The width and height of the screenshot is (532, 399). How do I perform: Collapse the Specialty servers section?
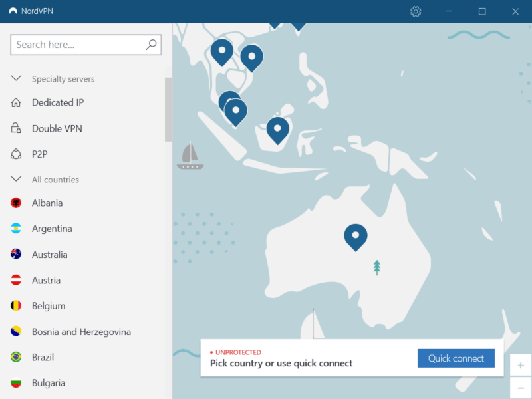click(x=16, y=78)
